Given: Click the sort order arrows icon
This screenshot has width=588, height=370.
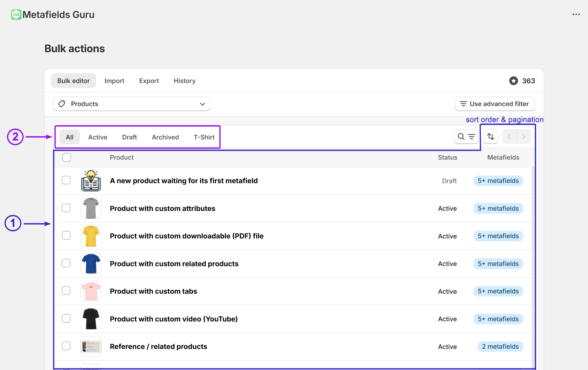Looking at the screenshot, I should pyautogui.click(x=490, y=137).
